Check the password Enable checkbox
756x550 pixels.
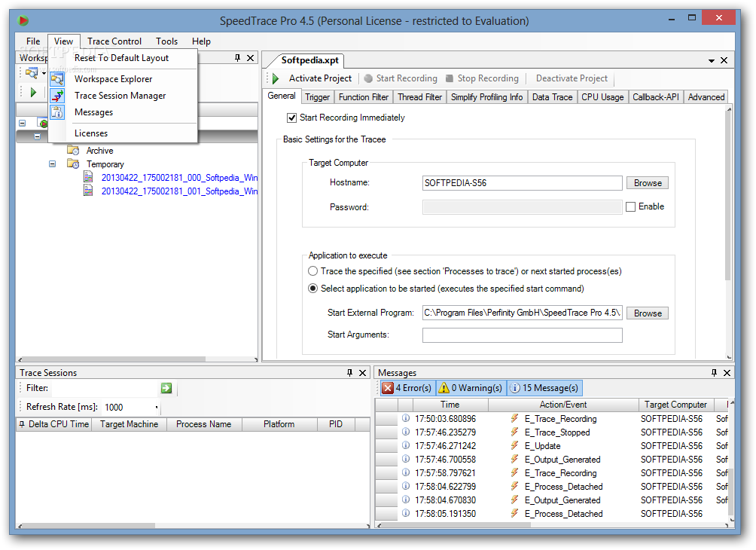pyautogui.click(x=631, y=207)
